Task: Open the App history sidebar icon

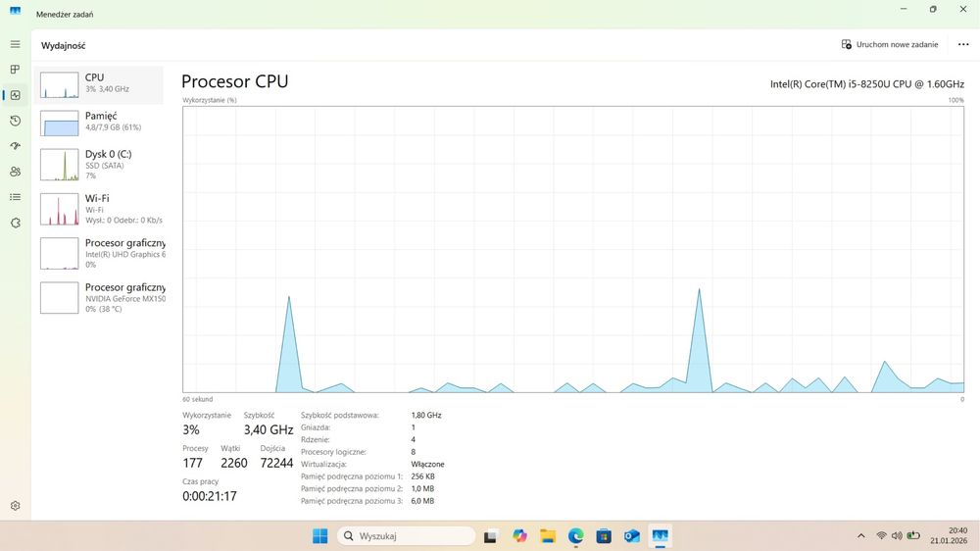Action: (x=15, y=121)
